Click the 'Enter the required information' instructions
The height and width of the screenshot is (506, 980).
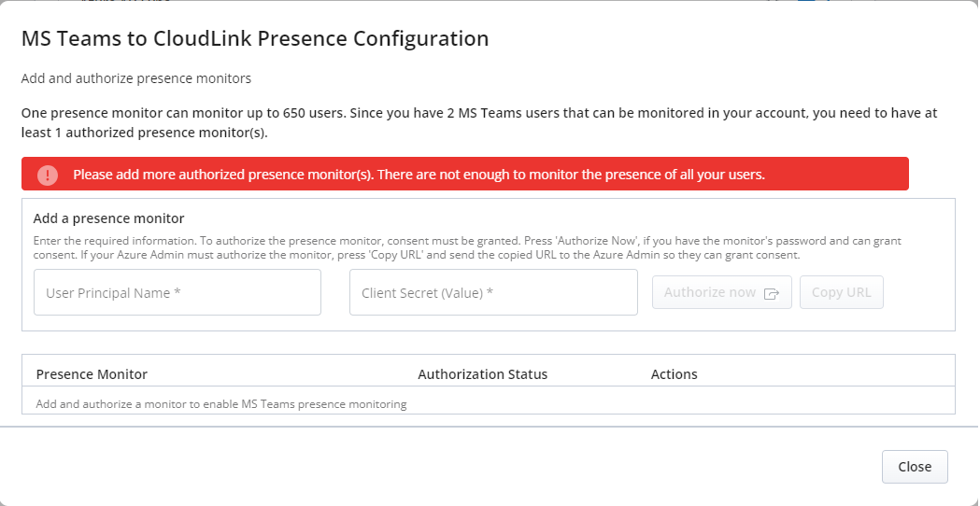point(467,247)
